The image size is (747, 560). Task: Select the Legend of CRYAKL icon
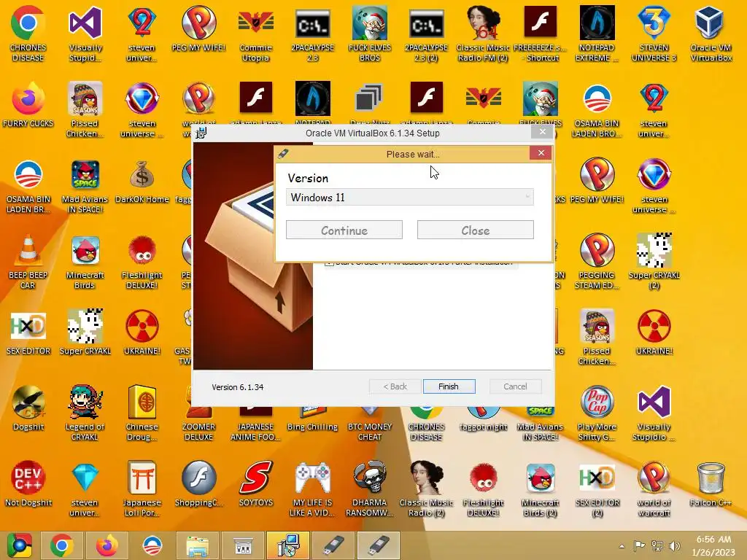85,413
